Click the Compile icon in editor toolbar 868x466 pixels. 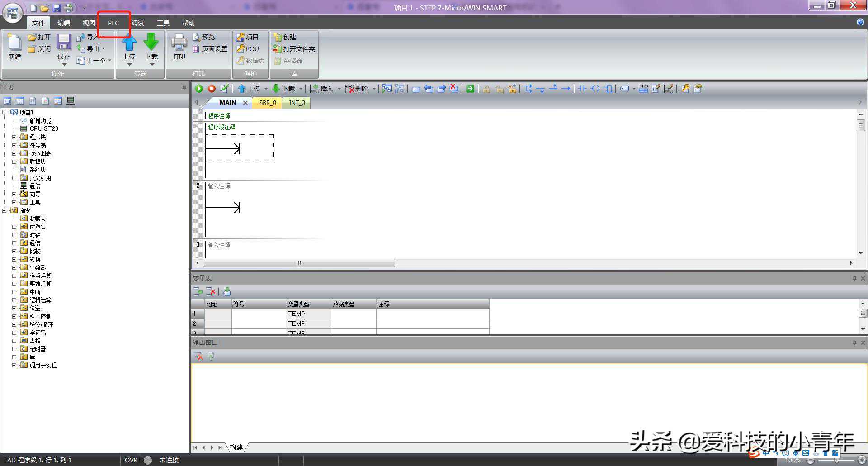click(224, 89)
